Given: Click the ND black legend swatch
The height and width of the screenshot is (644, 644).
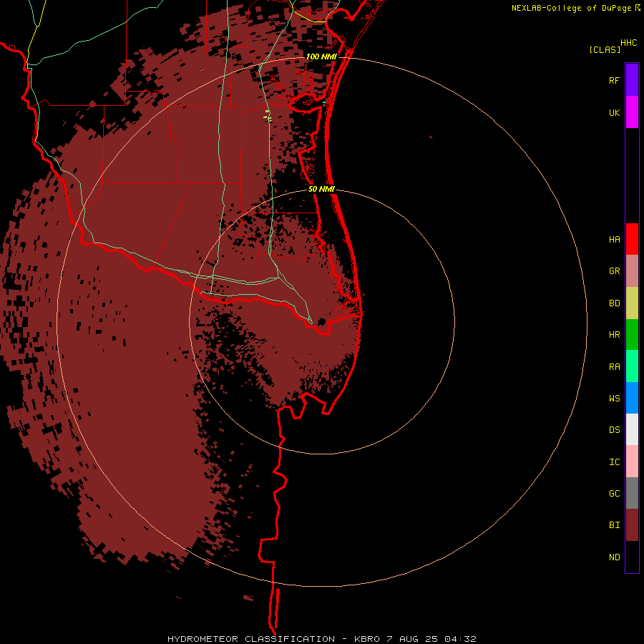Looking at the screenshot, I should coord(632,557).
